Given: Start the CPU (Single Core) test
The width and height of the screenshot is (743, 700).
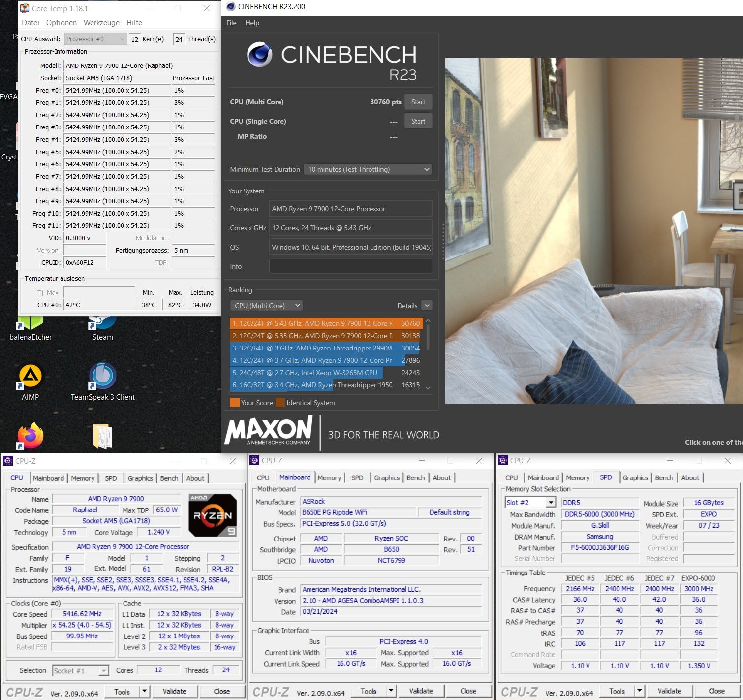Looking at the screenshot, I should coord(418,121).
